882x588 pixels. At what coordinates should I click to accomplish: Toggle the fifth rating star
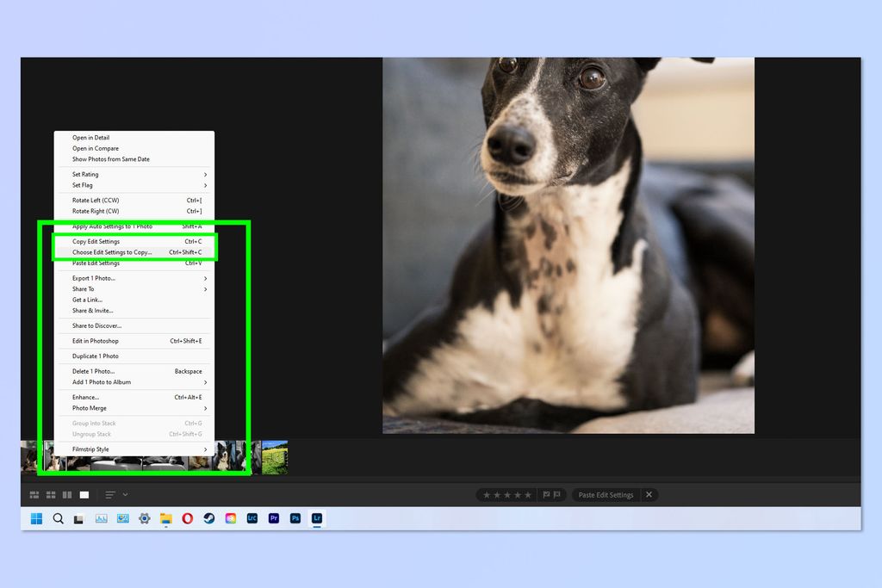[530, 494]
